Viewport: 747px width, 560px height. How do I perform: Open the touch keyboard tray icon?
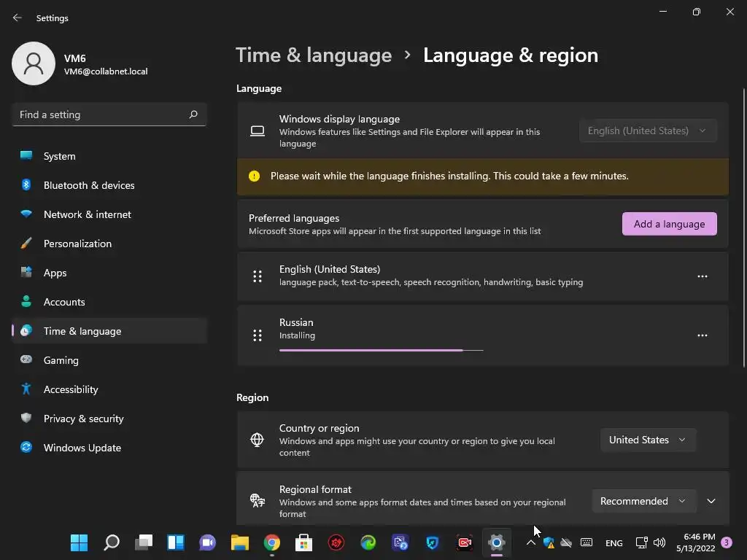[587, 542]
